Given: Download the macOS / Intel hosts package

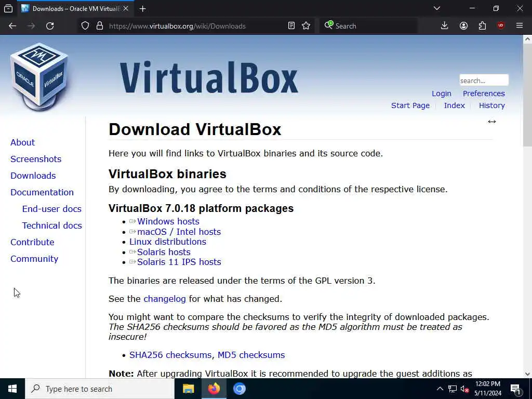Looking at the screenshot, I should point(179,232).
